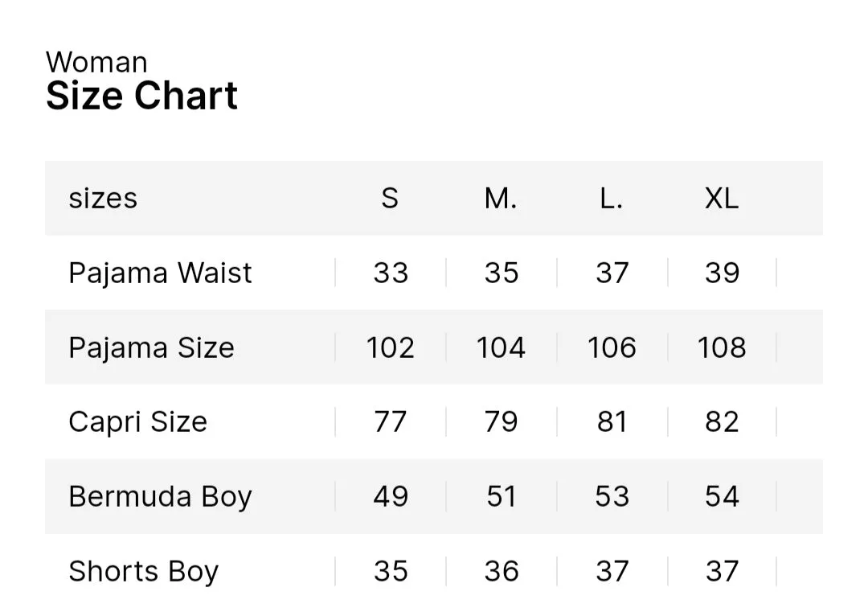Click the Pajama Size row label
The width and height of the screenshot is (868, 608).
pos(152,347)
